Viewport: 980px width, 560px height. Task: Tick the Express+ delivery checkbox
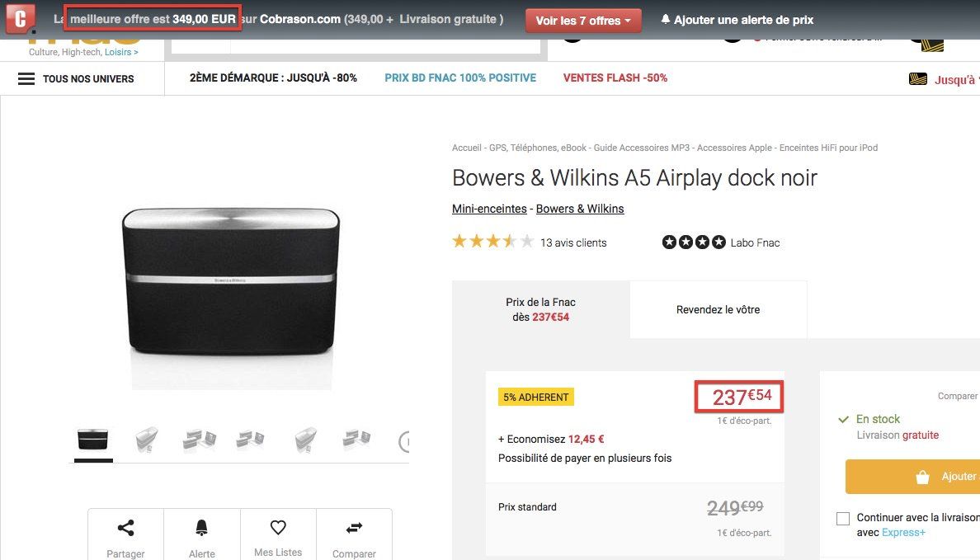[x=842, y=519]
